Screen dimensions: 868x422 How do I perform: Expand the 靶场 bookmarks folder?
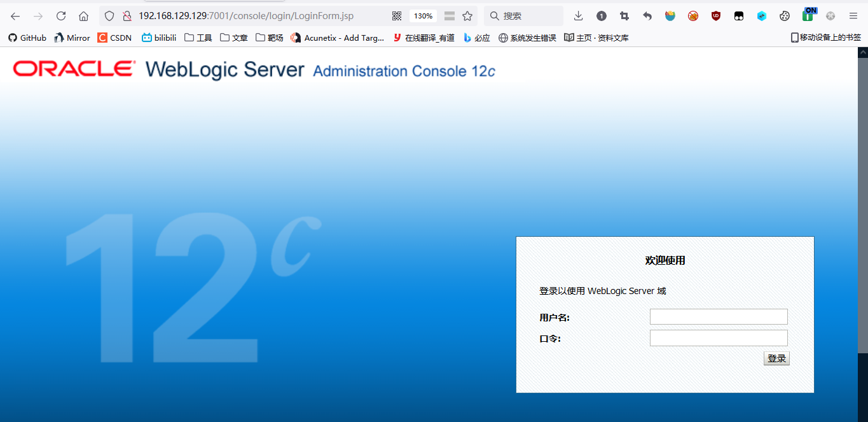click(x=269, y=38)
